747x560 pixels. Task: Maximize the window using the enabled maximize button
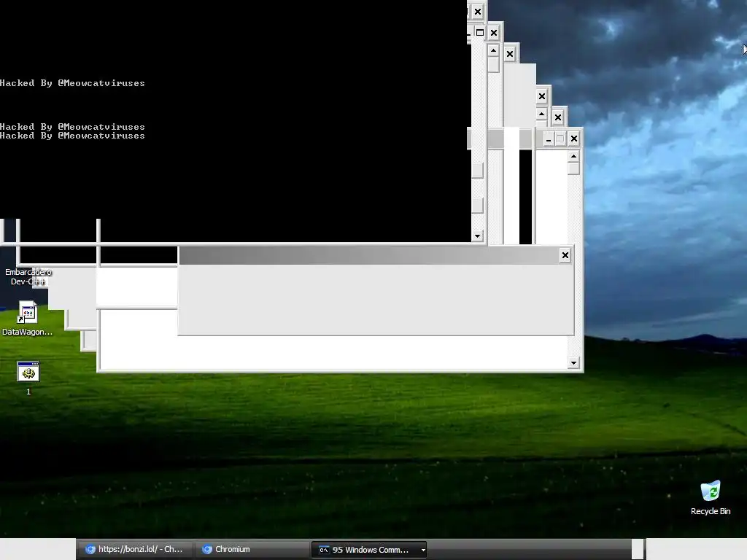[x=480, y=32]
